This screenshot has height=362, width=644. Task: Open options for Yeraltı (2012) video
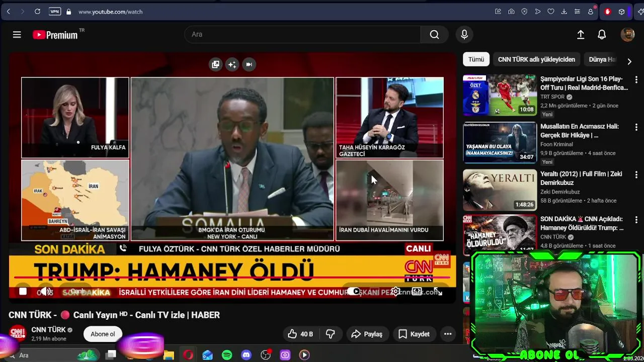pyautogui.click(x=636, y=174)
